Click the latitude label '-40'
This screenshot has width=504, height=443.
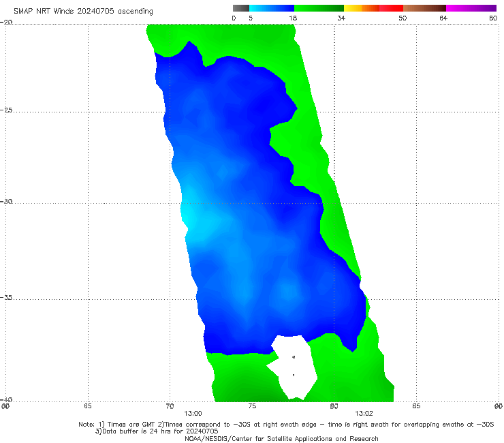click(6, 399)
